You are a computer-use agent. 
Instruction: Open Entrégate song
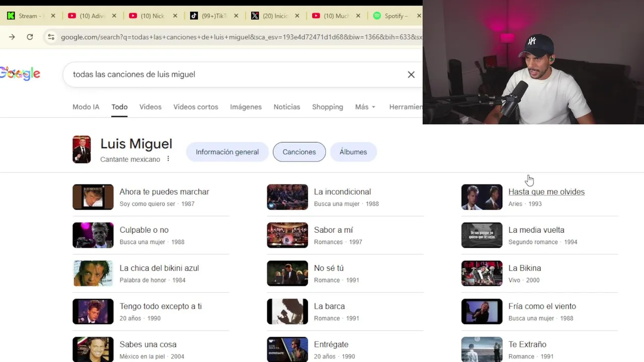[x=331, y=344]
